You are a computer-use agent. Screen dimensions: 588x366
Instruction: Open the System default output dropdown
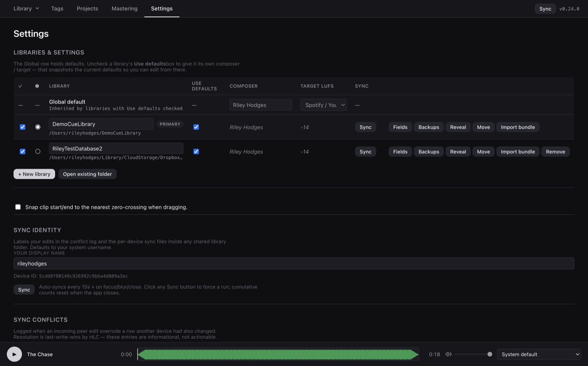coord(539,354)
